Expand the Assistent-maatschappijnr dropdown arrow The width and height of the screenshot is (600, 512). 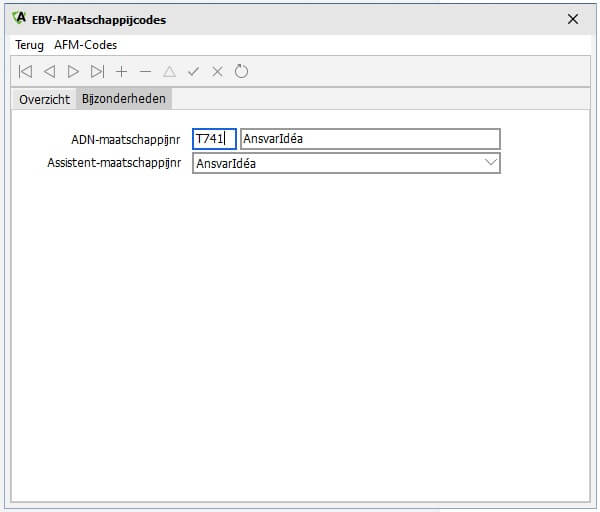[490, 163]
